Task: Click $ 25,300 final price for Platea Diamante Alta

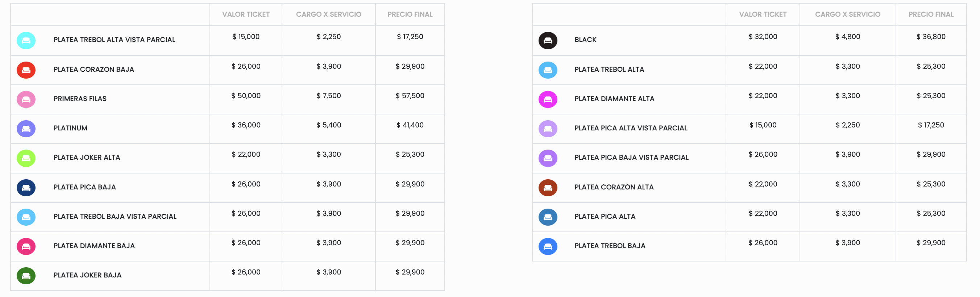Action: pyautogui.click(x=931, y=96)
